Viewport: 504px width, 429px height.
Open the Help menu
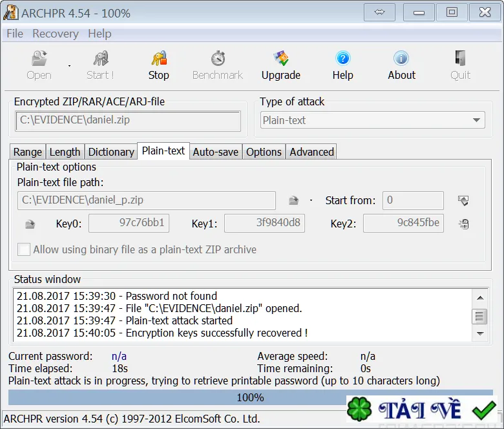coord(100,34)
